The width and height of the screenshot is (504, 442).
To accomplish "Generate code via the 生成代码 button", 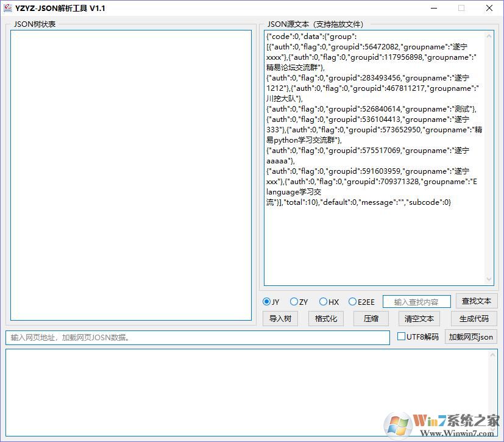I will [x=474, y=318].
